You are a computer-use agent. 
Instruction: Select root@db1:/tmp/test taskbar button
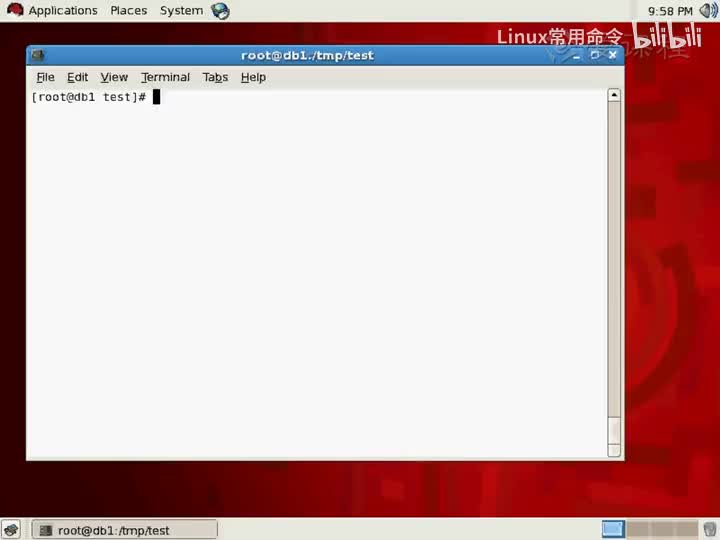pyautogui.click(x=124, y=530)
